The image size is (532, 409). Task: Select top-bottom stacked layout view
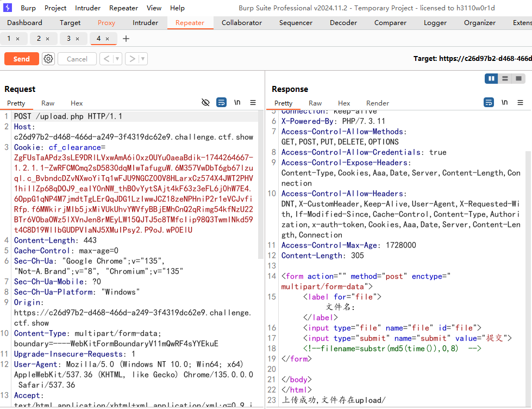(505, 79)
